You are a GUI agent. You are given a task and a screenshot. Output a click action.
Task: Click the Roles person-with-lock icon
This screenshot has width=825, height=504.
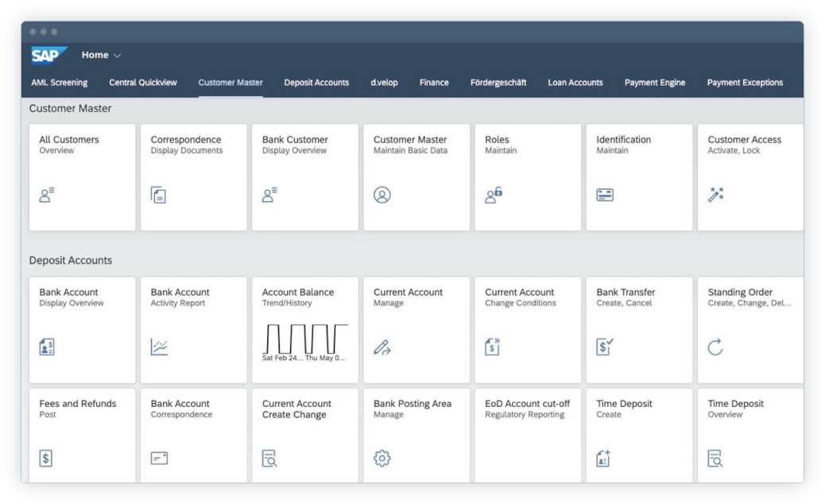494,195
